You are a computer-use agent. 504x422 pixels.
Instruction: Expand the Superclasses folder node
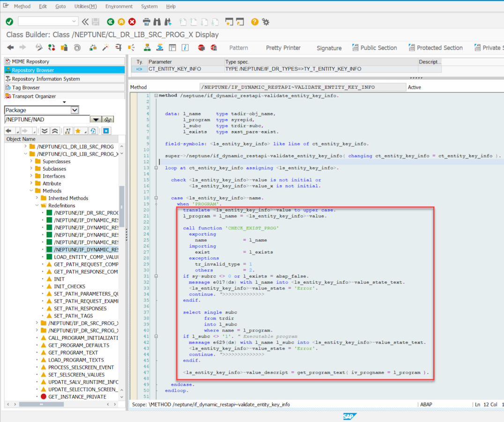[32, 161]
